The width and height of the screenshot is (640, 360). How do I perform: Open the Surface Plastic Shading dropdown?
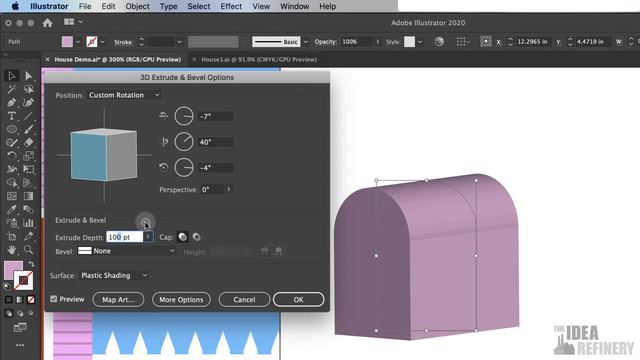(114, 276)
